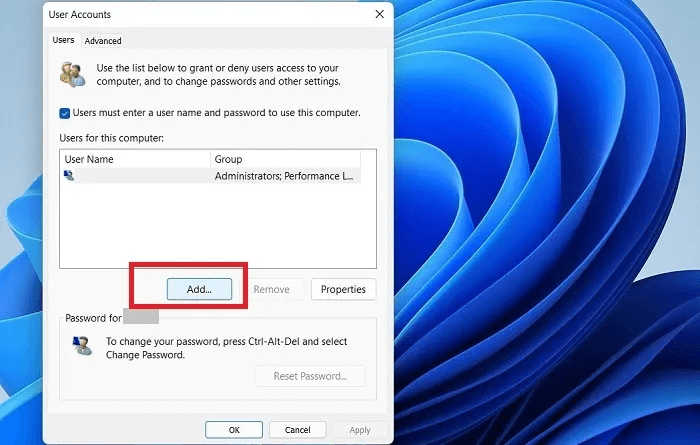Click the users-and-keys icon beside description
Image resolution: width=700 pixels, height=445 pixels.
pos(72,75)
